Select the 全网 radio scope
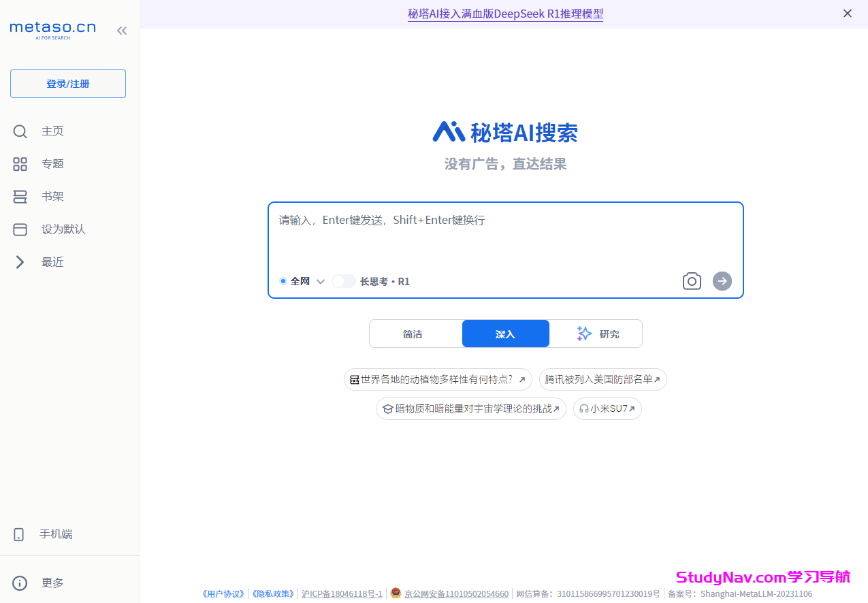868x603 pixels. [283, 281]
